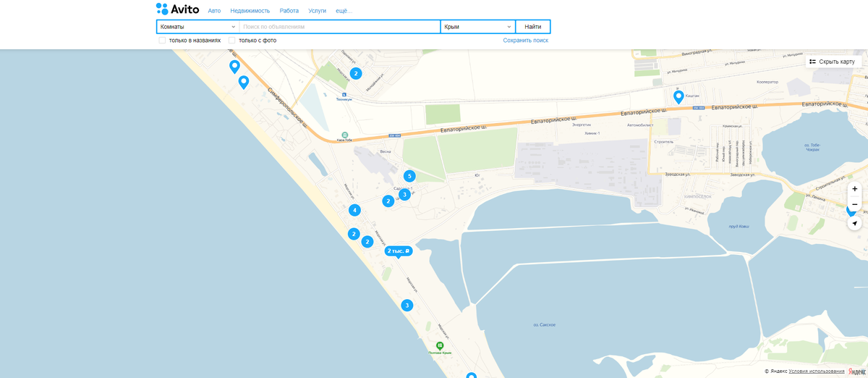Go to Услуги section
868x378 pixels.
(317, 11)
